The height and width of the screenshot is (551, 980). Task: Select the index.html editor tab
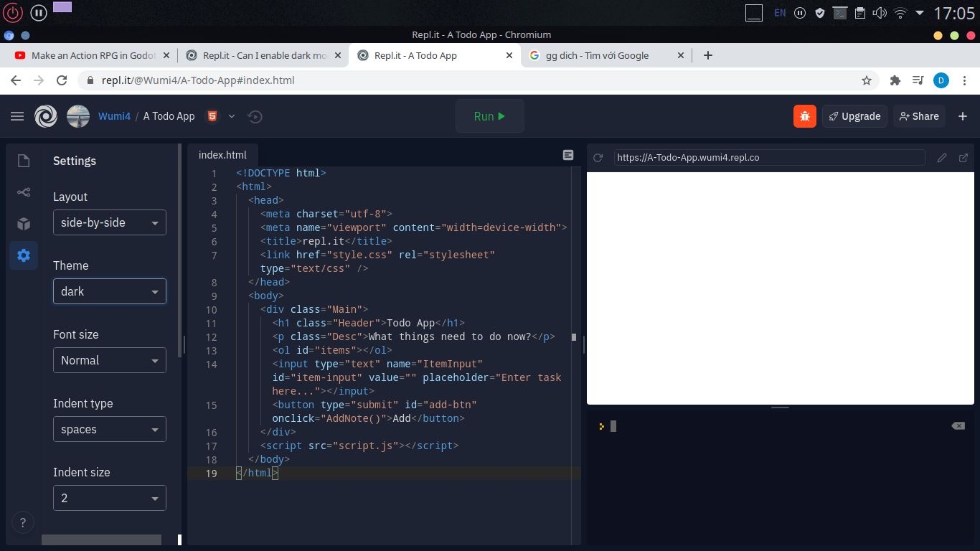tap(222, 154)
